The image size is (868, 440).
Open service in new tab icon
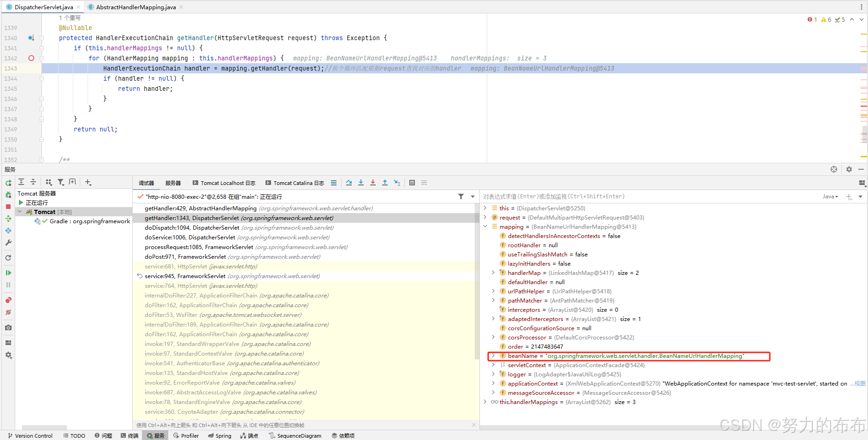(x=73, y=182)
